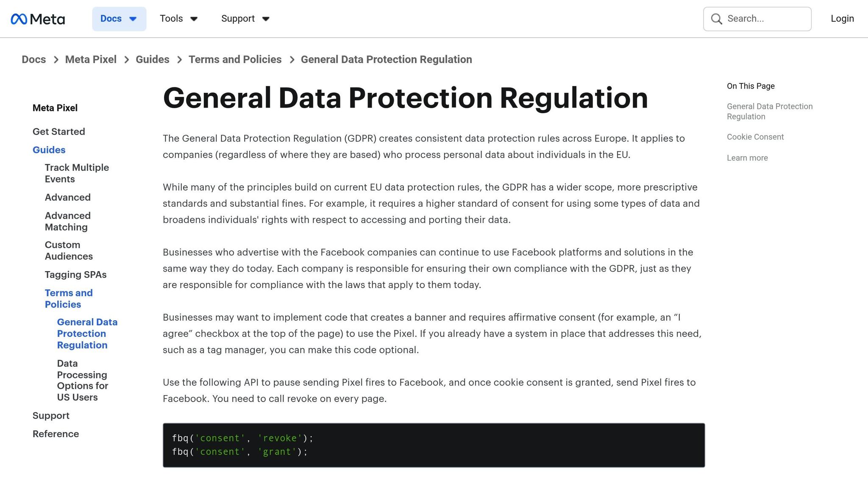This screenshot has width=868, height=488.
Task: Jump to Cookie Consent section
Action: tap(755, 137)
